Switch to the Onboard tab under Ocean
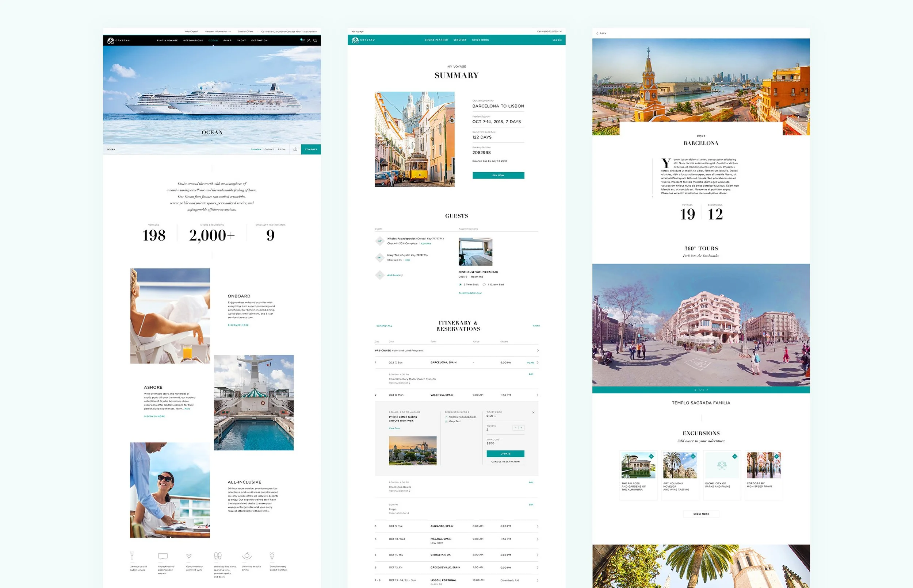 tap(269, 149)
